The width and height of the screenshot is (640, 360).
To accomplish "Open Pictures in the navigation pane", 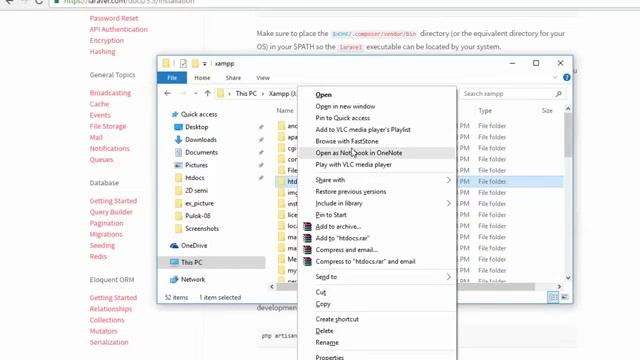I will click(196, 165).
